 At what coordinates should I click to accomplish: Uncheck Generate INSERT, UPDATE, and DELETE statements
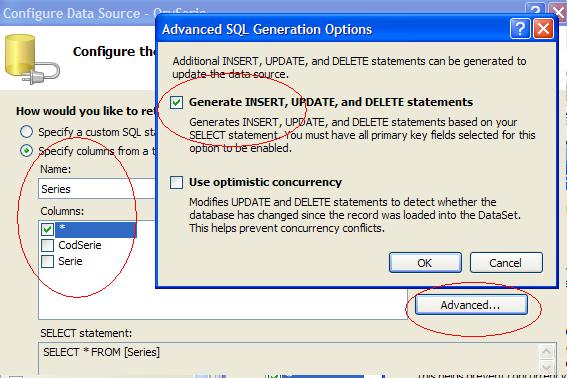[x=176, y=103]
